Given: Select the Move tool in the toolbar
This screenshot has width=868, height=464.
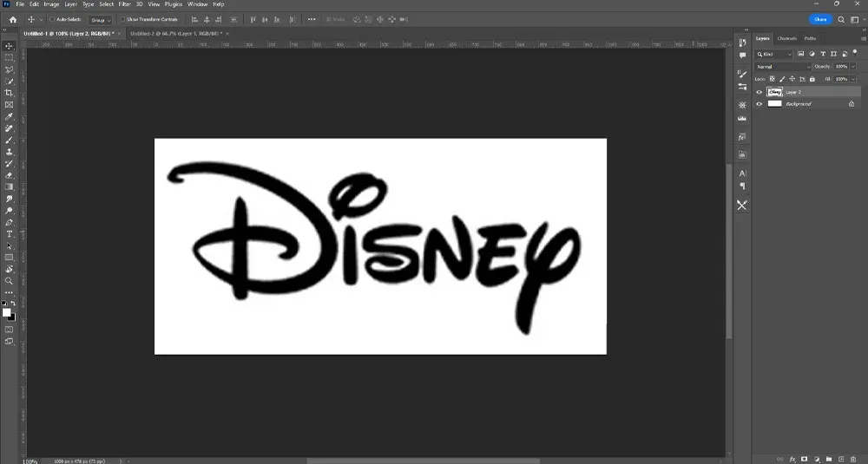Looking at the screenshot, I should [9, 46].
